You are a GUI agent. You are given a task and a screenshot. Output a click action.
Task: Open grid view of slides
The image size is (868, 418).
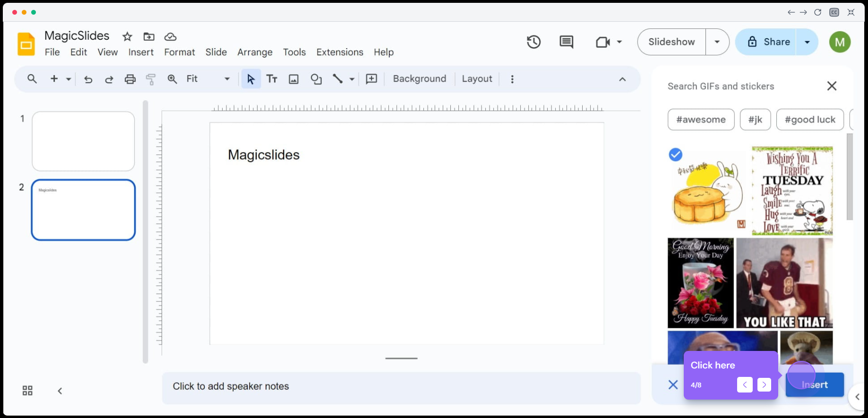coord(27,391)
